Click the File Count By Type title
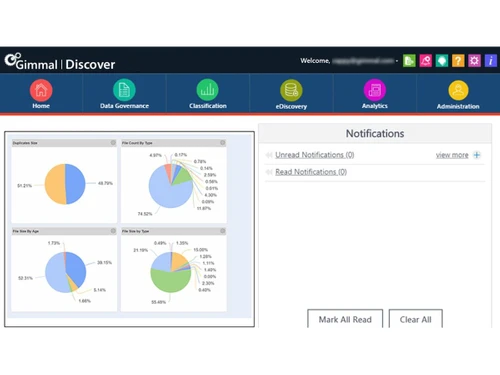 (x=137, y=143)
